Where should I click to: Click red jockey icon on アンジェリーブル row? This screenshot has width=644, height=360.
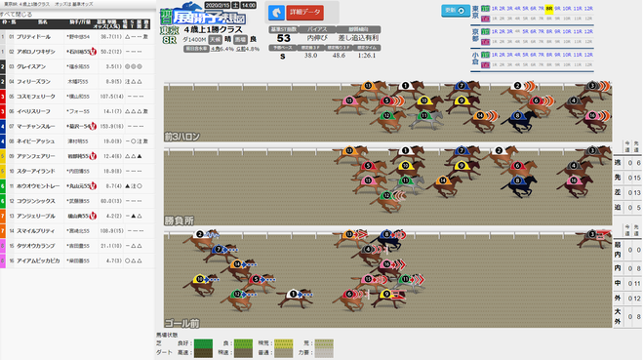93,216
